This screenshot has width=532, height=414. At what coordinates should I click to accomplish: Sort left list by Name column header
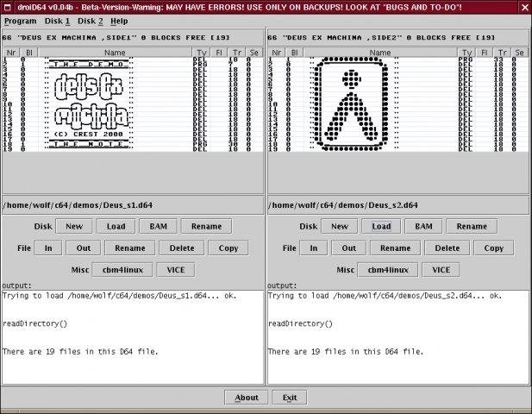115,53
